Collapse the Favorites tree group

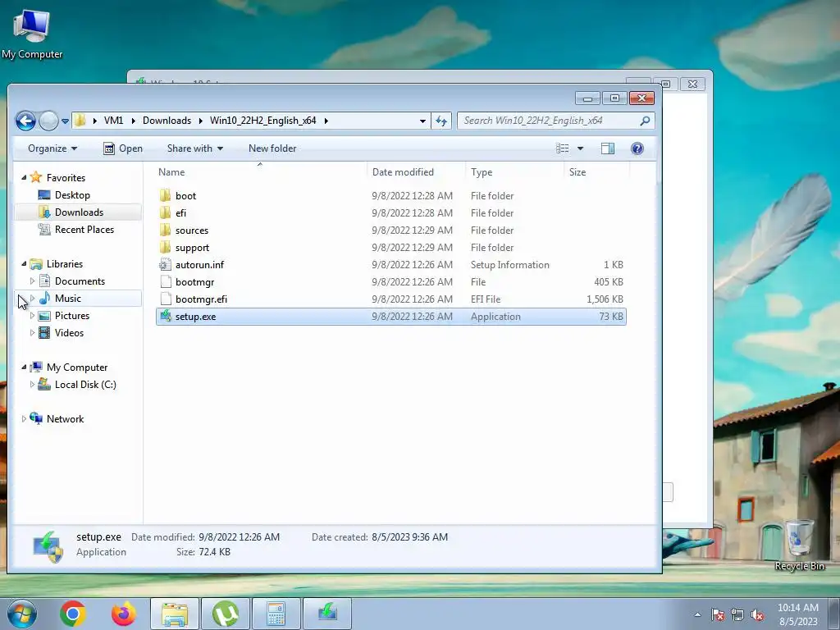pos(24,177)
